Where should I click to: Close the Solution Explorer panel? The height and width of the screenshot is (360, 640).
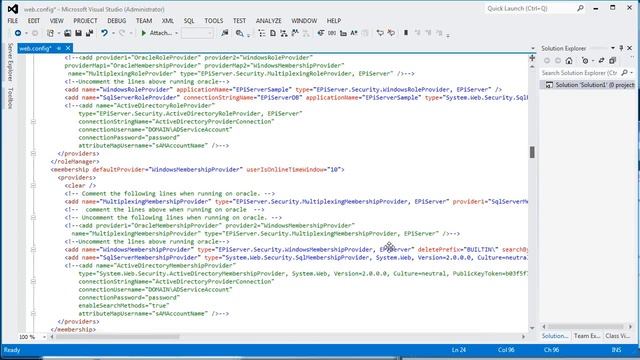[x=630, y=48]
